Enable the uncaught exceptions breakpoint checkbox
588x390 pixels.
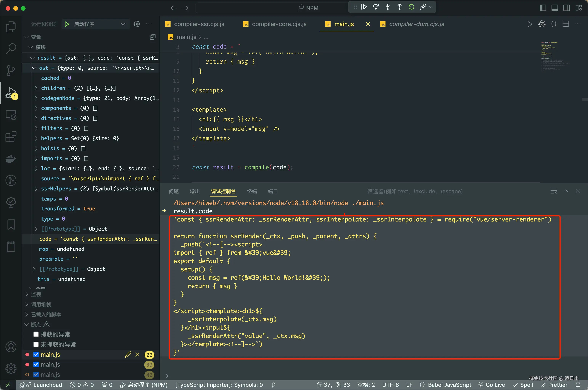[x=36, y=344]
